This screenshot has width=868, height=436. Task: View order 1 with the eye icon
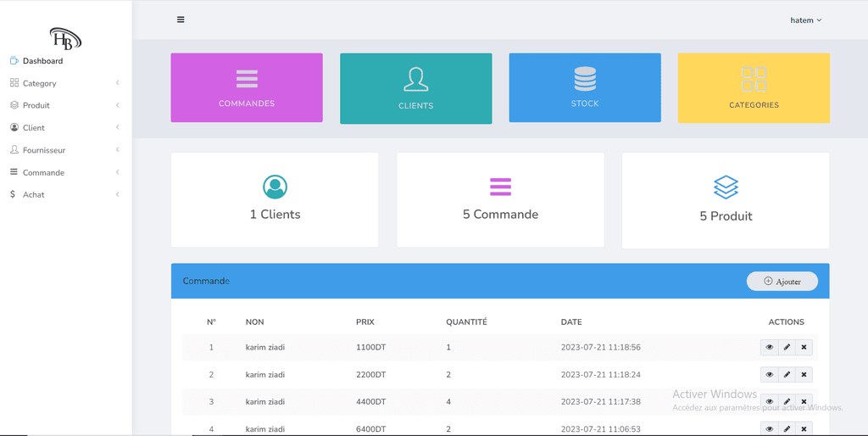[770, 348]
